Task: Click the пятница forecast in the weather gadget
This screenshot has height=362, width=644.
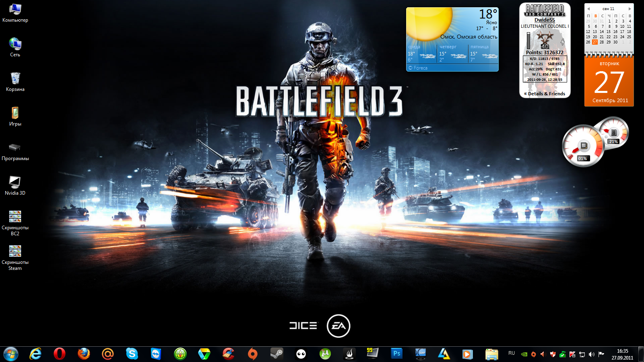Action: point(484,53)
